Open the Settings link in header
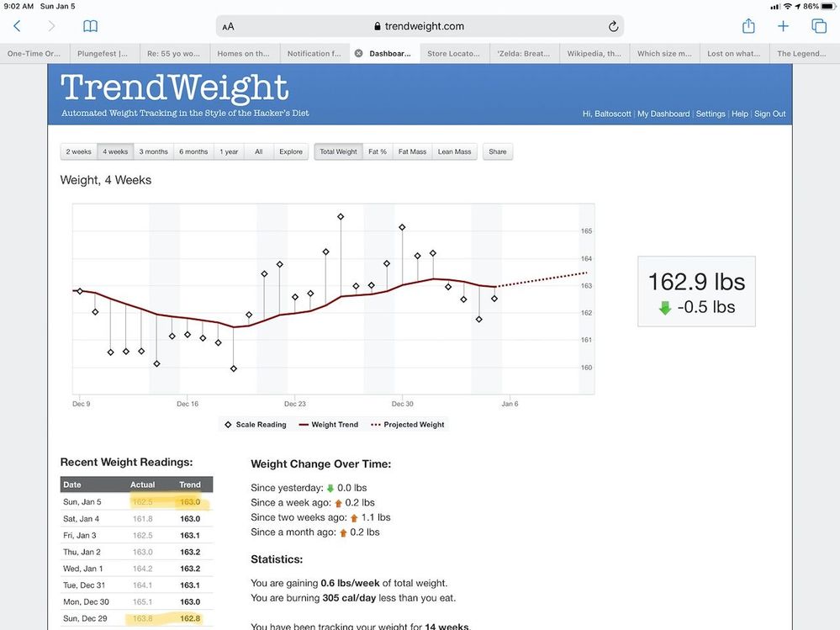 [x=710, y=114]
